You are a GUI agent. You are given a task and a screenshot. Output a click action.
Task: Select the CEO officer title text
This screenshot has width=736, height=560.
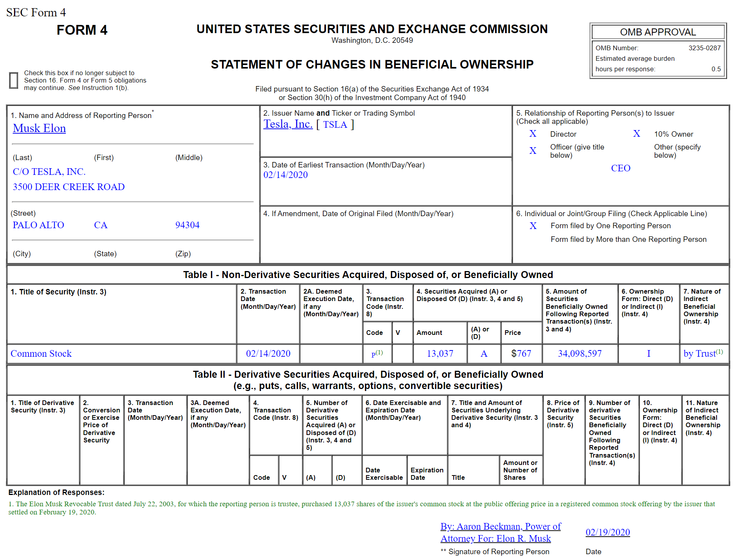pos(620,168)
